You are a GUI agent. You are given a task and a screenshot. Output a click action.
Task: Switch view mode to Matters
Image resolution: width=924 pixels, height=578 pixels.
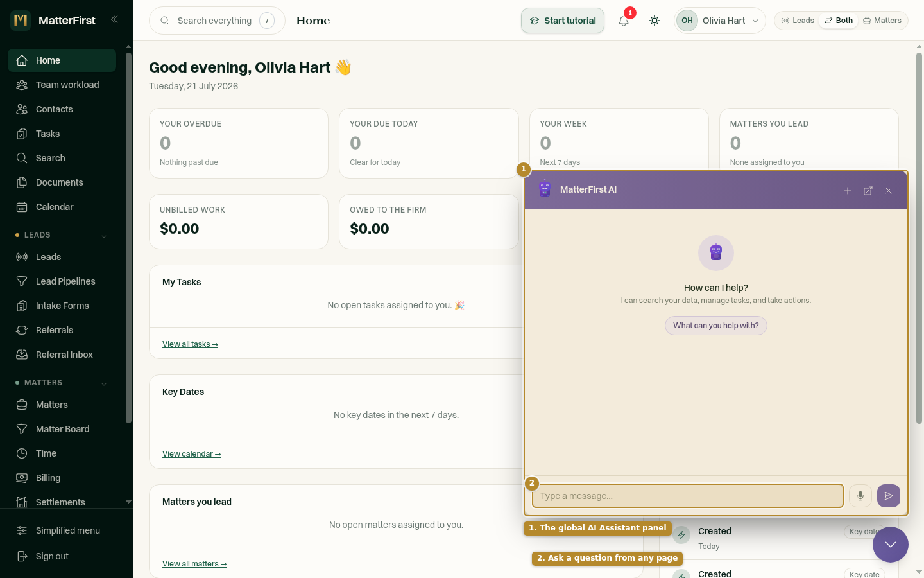click(x=882, y=21)
